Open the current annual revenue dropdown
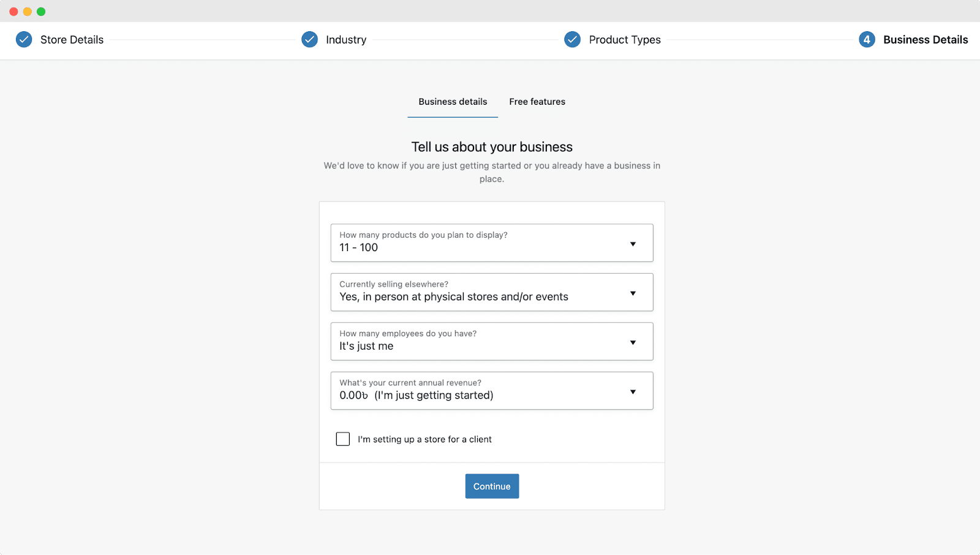 pos(492,391)
